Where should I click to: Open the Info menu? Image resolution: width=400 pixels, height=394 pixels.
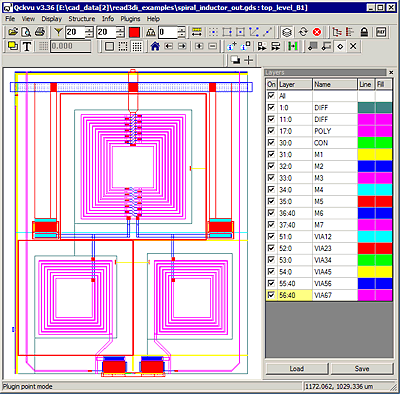pyautogui.click(x=108, y=19)
